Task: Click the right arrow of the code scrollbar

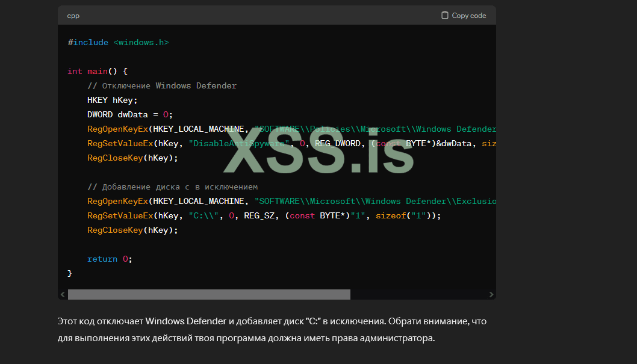Action: 491,295
